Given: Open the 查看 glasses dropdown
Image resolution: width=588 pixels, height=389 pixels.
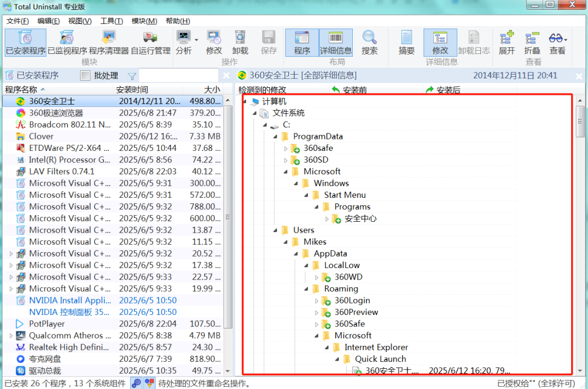Looking at the screenshot, I should (x=558, y=42).
